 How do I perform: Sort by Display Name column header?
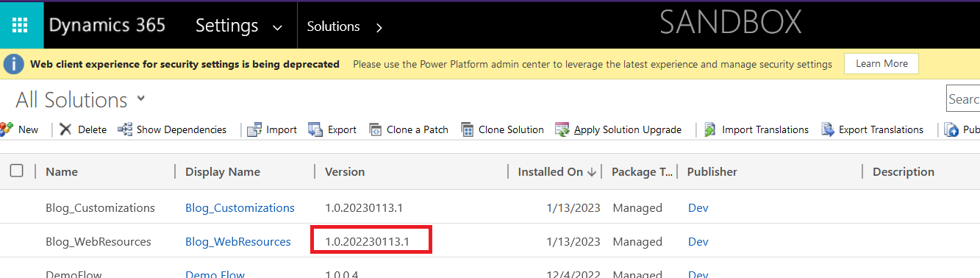pos(223,172)
